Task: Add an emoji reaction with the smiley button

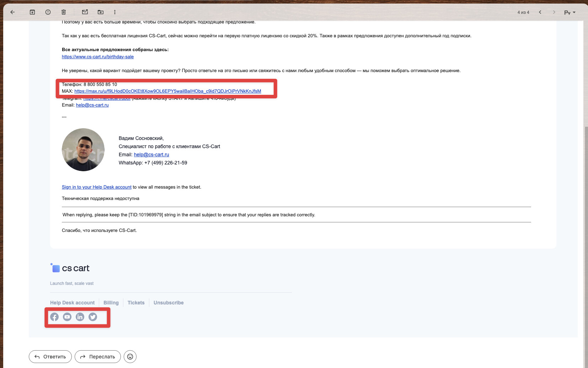Action: (130, 357)
